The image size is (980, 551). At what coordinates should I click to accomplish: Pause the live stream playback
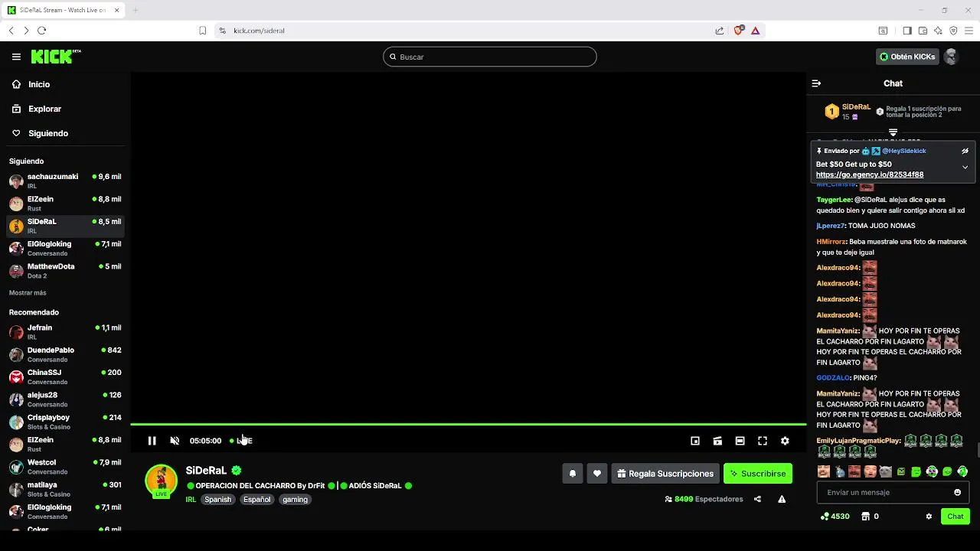(152, 441)
